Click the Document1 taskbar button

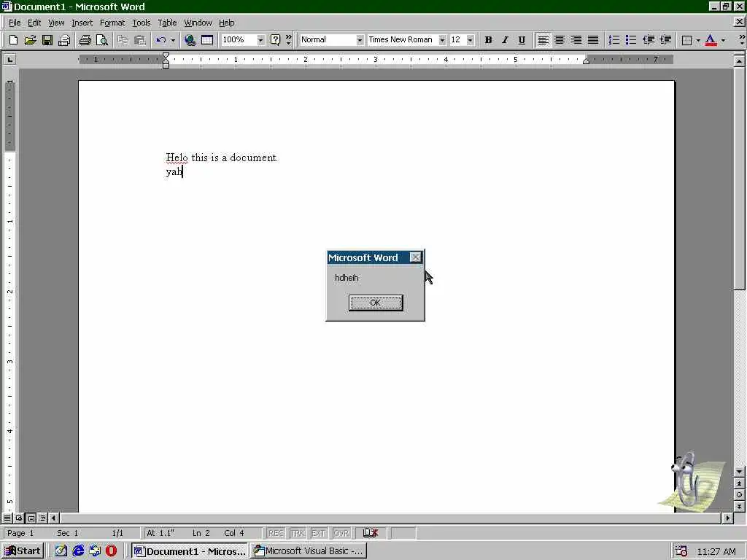190,551
